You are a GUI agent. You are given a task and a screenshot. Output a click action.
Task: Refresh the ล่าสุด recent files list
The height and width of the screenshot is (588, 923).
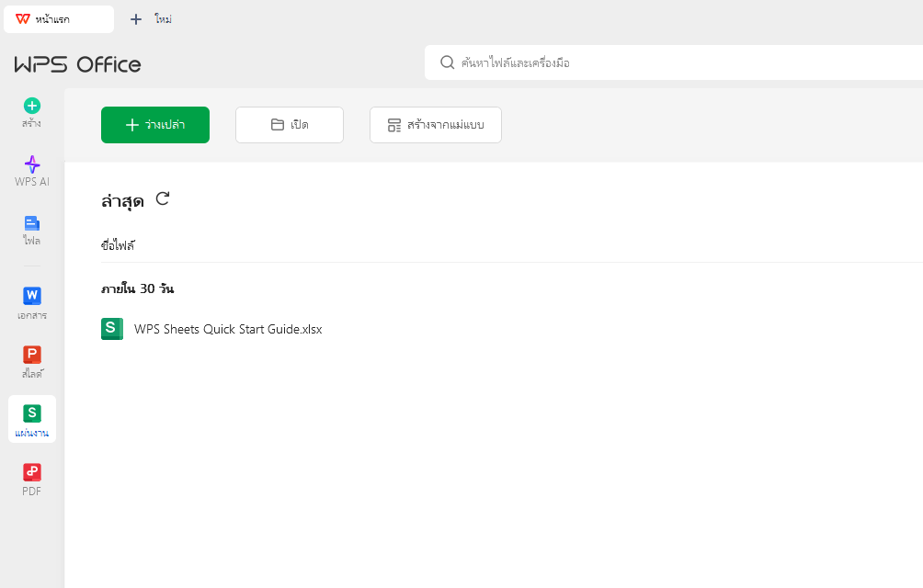(163, 198)
